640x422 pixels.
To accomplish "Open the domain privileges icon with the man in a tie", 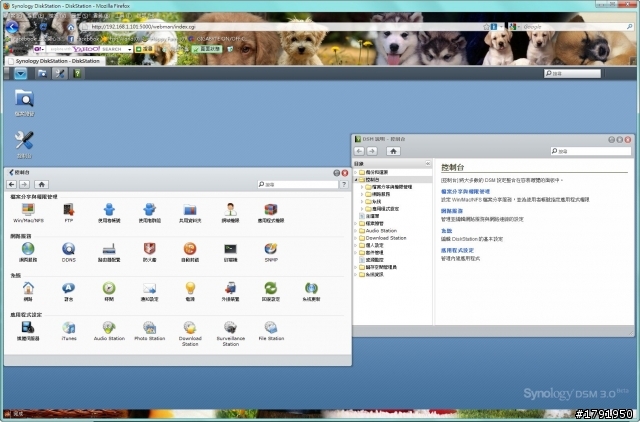I will 230,210.
